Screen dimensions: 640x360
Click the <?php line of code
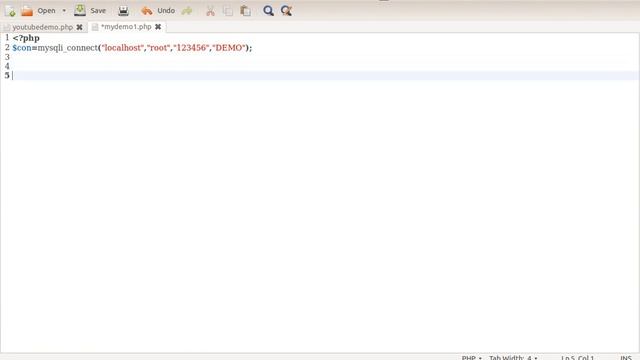click(x=26, y=38)
